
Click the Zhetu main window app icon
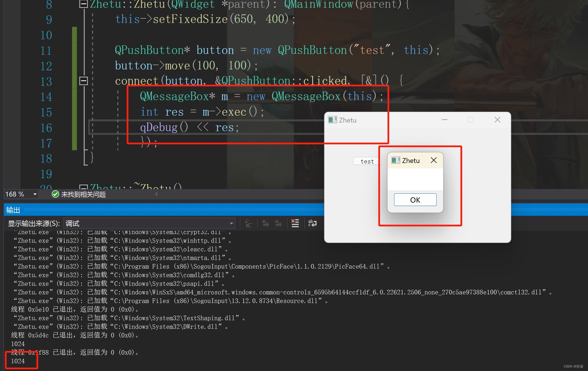pyautogui.click(x=332, y=120)
